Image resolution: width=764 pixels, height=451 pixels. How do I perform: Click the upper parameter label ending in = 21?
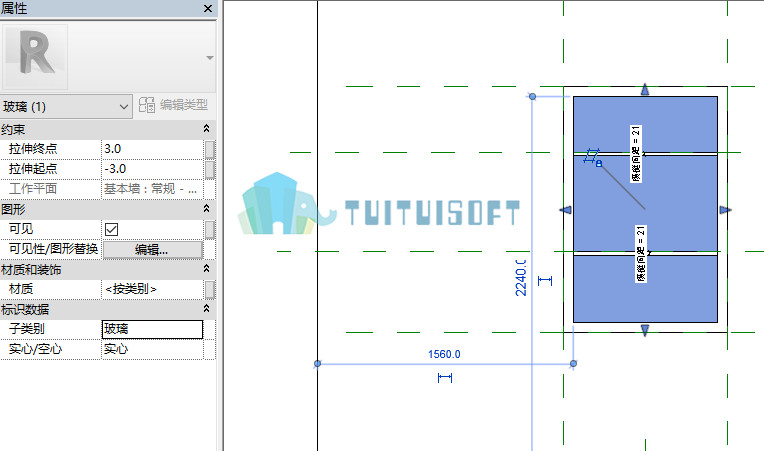pyautogui.click(x=636, y=153)
